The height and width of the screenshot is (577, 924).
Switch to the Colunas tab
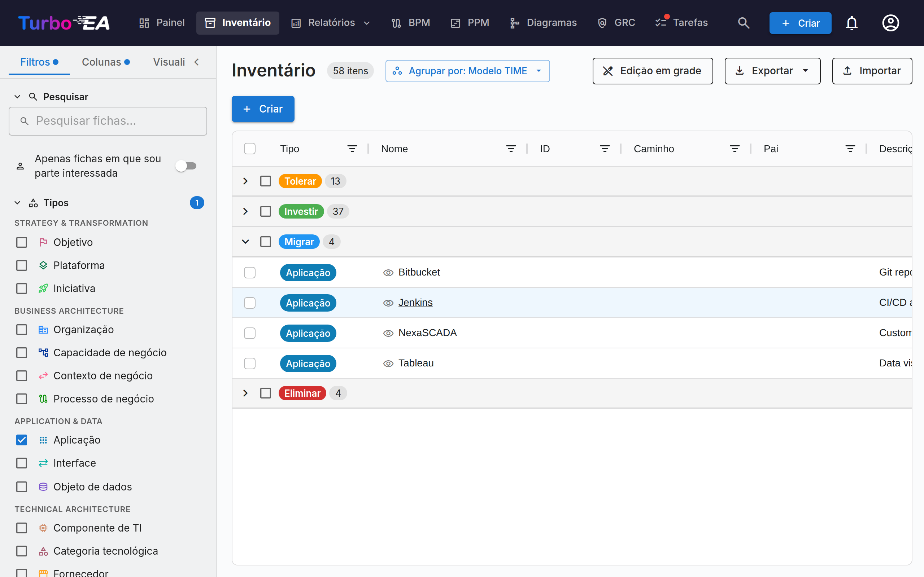[x=106, y=62]
